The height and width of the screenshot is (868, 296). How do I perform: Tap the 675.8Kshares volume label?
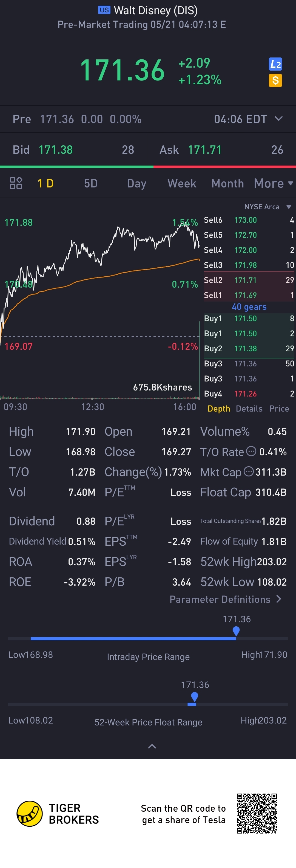pos(162,387)
